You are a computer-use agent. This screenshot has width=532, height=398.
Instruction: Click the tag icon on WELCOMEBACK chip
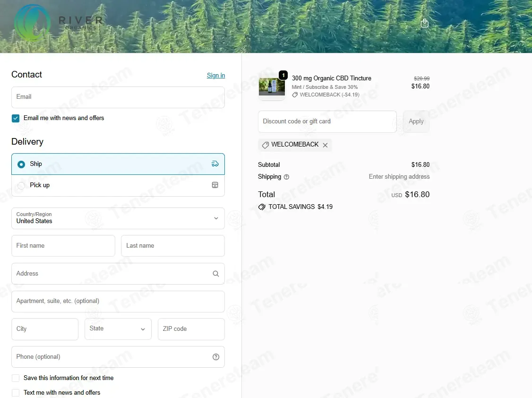click(266, 145)
